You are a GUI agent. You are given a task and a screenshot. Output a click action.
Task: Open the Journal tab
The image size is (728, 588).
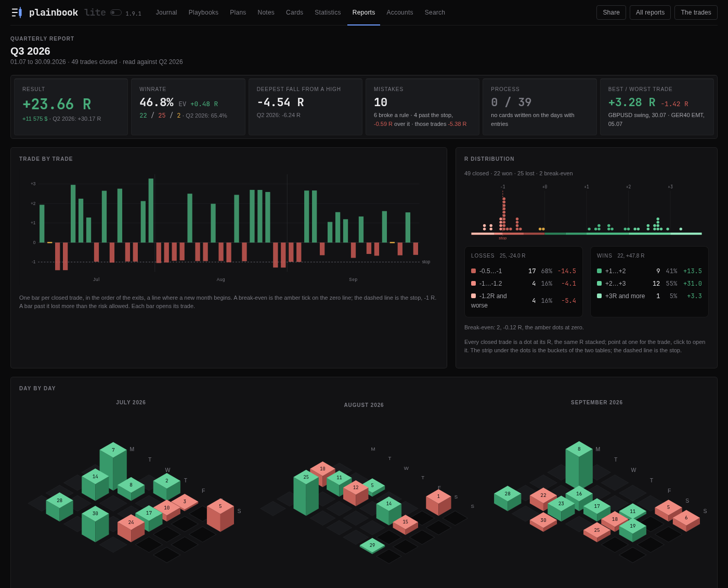point(166,12)
